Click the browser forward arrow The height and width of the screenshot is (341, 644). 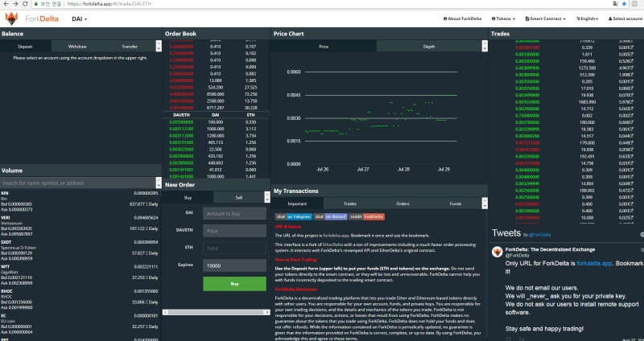[15, 4]
